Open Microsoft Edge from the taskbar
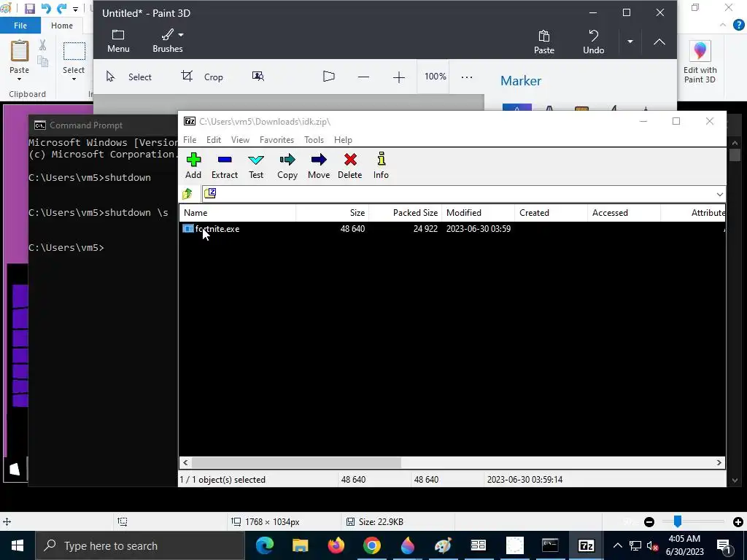Image resolution: width=747 pixels, height=560 pixels. pos(264,545)
